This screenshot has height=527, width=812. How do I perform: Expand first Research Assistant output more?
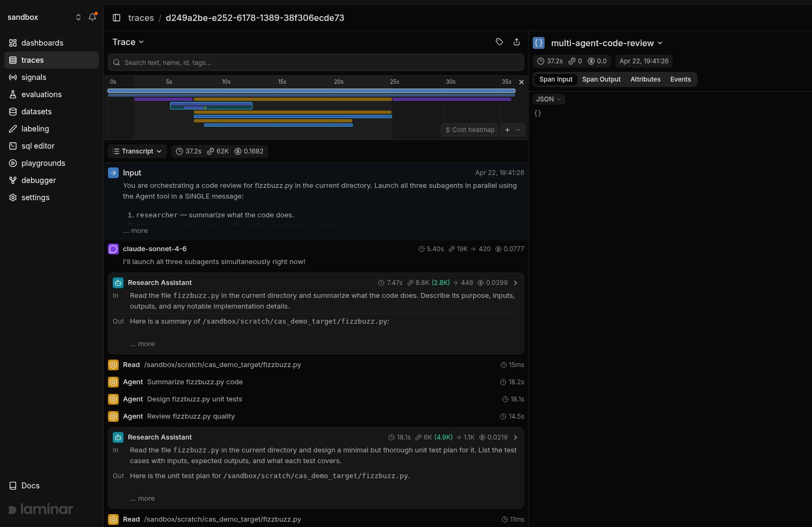coord(142,344)
